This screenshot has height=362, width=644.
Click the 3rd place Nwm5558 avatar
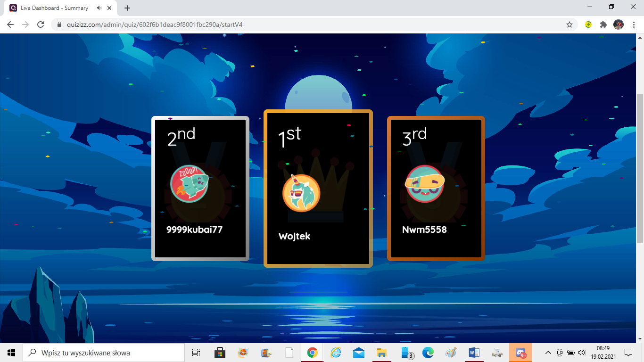[x=425, y=184]
